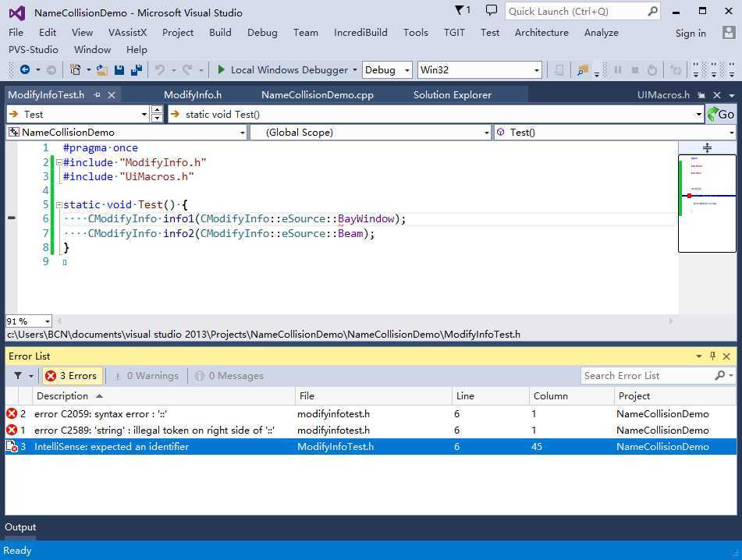Sort by the File column header
Image resolution: width=742 pixels, height=560 pixels.
click(374, 396)
